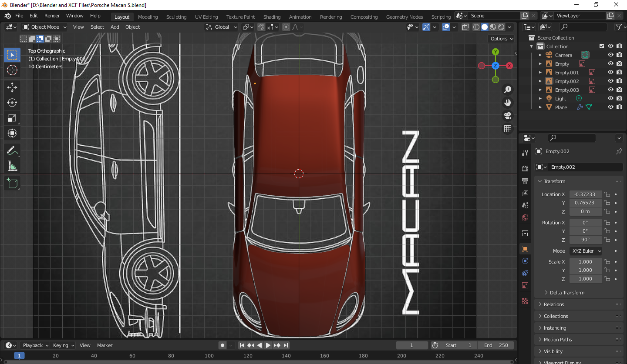Screen dimensions: 627x364
Task: Toggle X-ray mode in viewport header
Action: pyautogui.click(x=465, y=27)
